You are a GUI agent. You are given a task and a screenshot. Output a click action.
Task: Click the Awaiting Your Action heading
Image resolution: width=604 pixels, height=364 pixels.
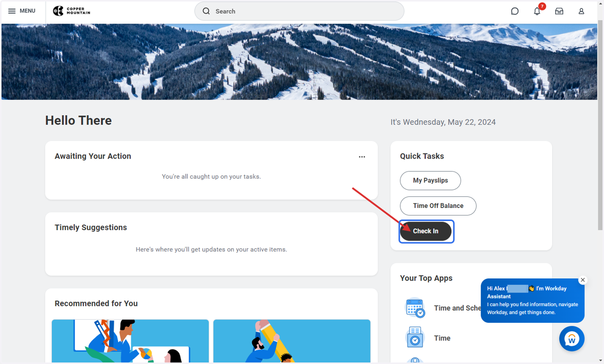93,156
